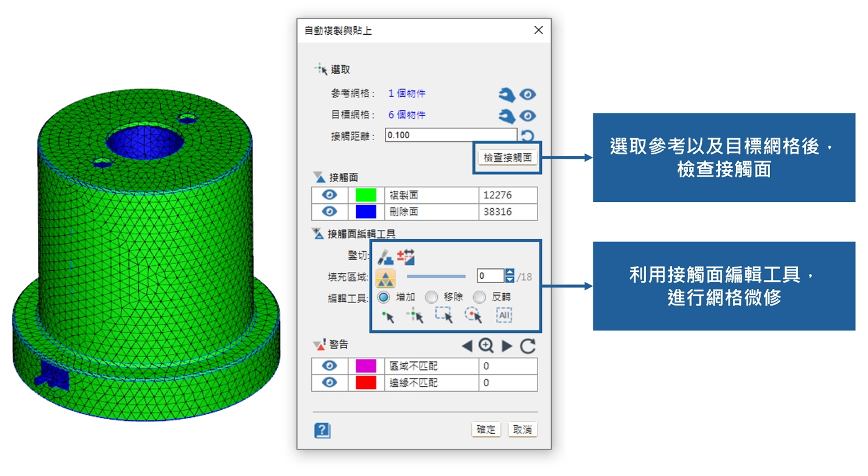The width and height of the screenshot is (868, 476).
Task: Open the help book icon
Action: click(x=322, y=430)
